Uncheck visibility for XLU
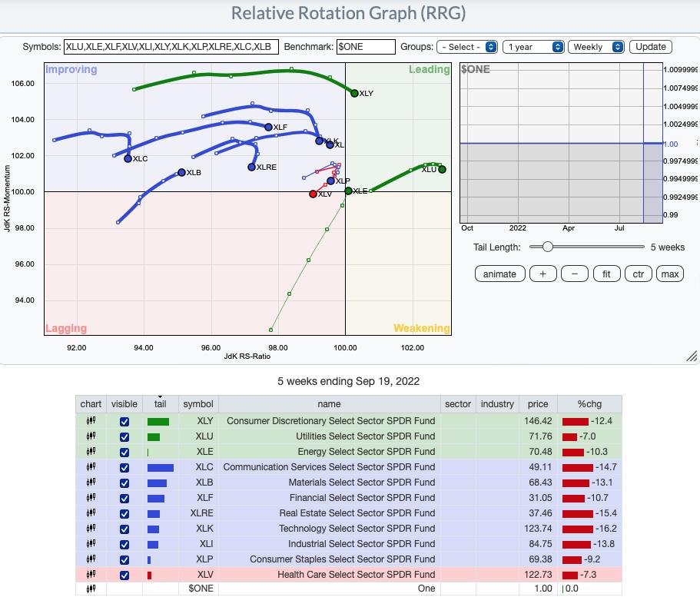 coord(124,436)
